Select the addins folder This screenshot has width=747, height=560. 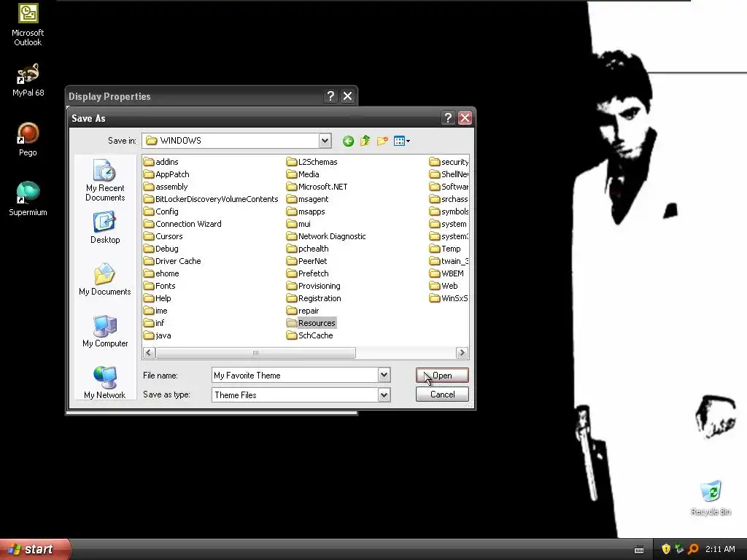coord(161,162)
